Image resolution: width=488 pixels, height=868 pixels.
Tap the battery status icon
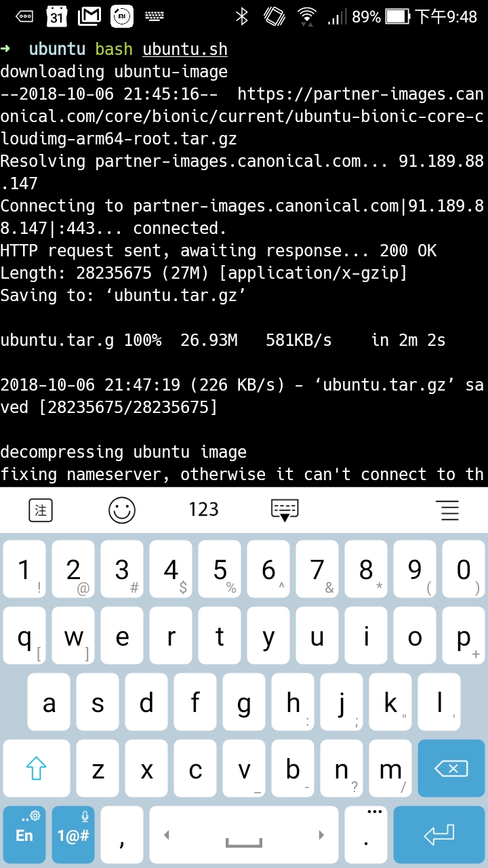pyautogui.click(x=397, y=16)
